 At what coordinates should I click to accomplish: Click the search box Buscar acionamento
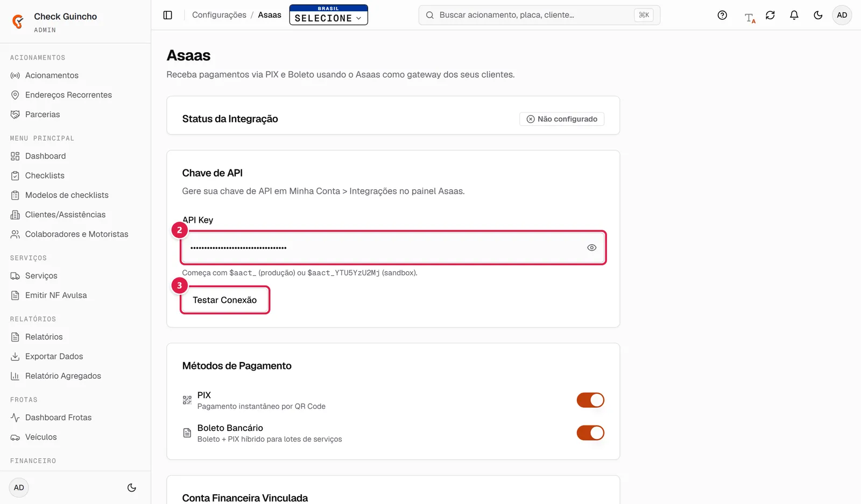(x=539, y=15)
